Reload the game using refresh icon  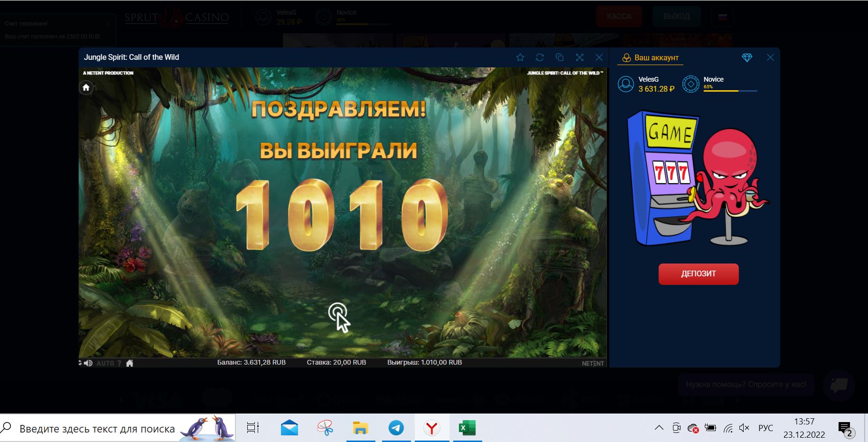coord(540,57)
